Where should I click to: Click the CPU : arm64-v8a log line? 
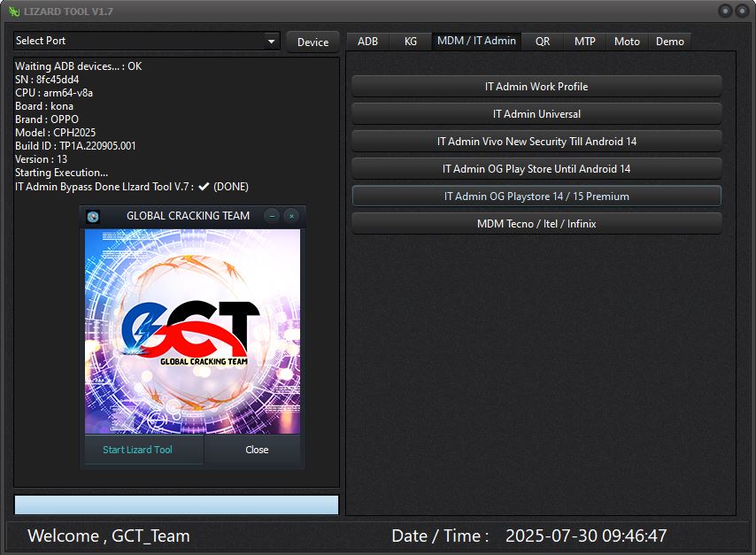(54, 93)
